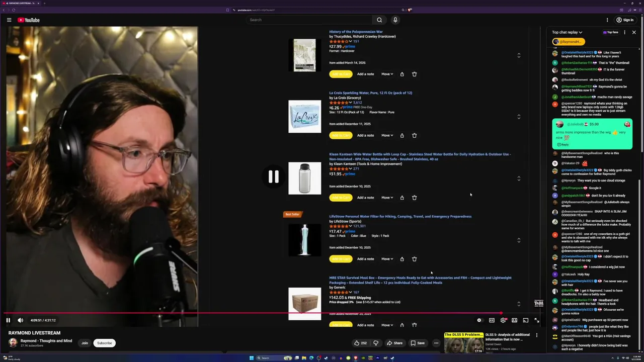Open the player settings gear

click(503, 320)
